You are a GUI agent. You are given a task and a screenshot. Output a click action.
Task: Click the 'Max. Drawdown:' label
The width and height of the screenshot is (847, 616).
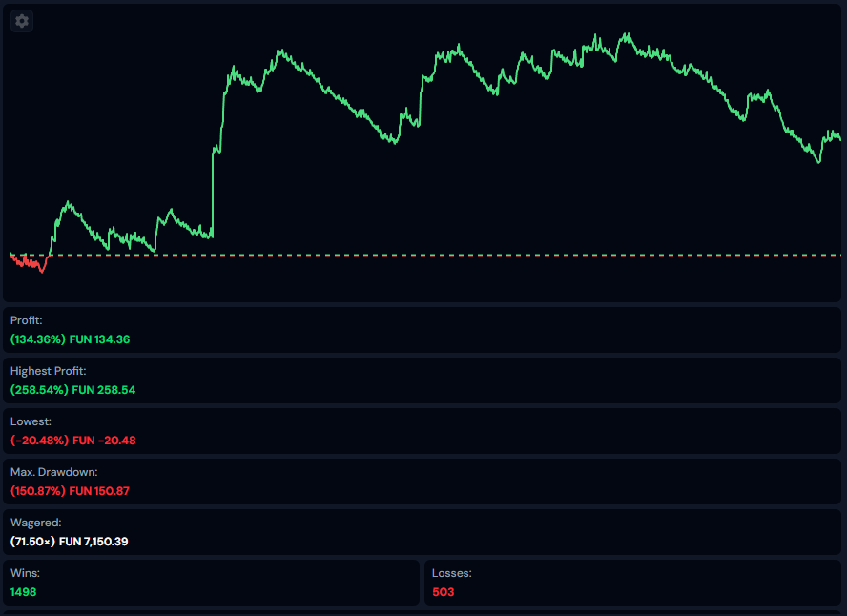tap(54, 472)
